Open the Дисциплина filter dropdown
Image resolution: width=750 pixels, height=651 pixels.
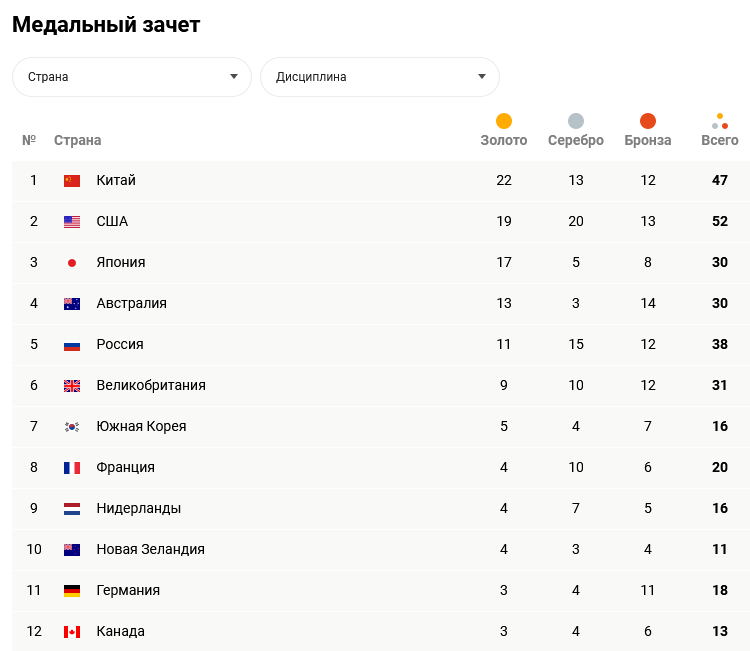pos(380,77)
